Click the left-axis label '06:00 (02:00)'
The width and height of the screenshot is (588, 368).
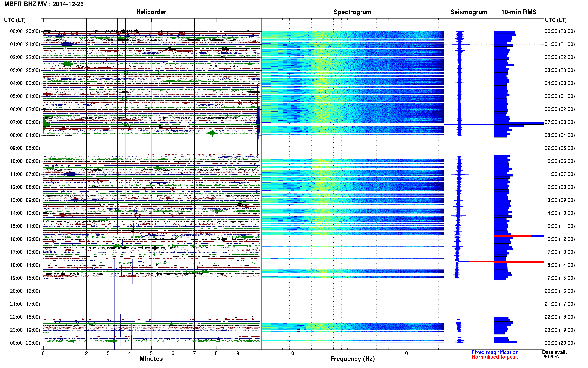[25, 109]
